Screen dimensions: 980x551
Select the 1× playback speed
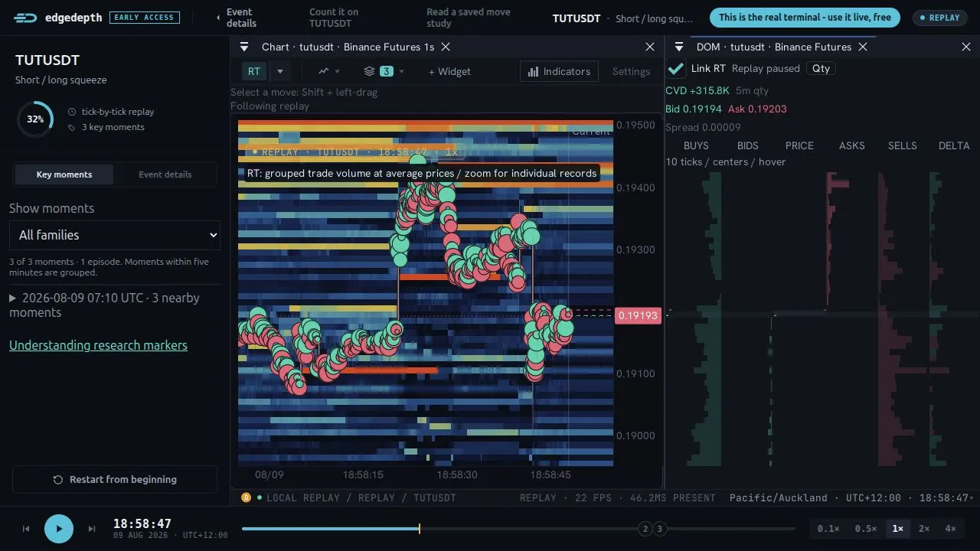[897, 528]
